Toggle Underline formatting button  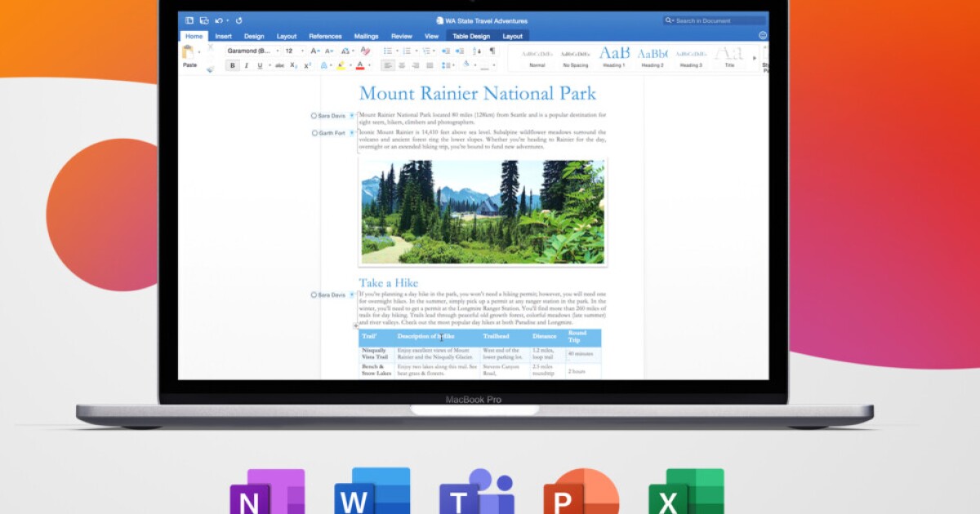260,65
